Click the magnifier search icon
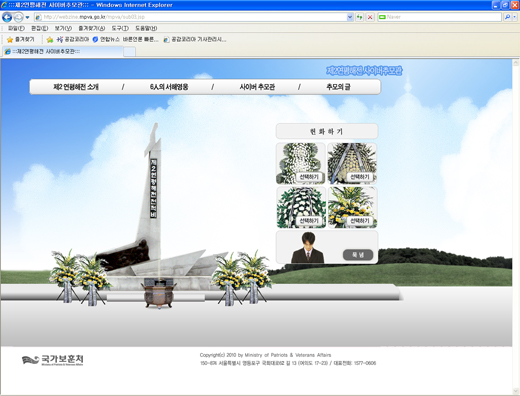 tap(507, 17)
